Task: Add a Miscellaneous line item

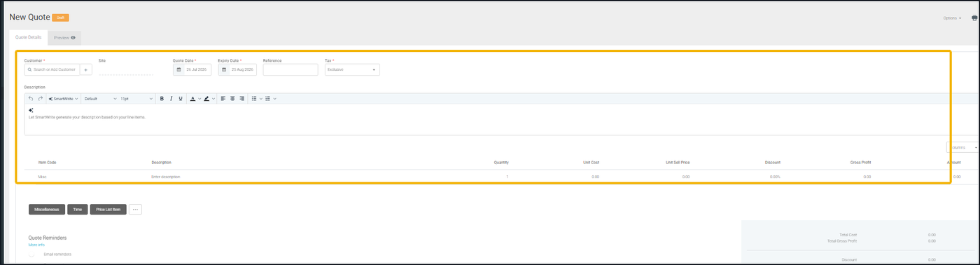Action: pos(47,209)
